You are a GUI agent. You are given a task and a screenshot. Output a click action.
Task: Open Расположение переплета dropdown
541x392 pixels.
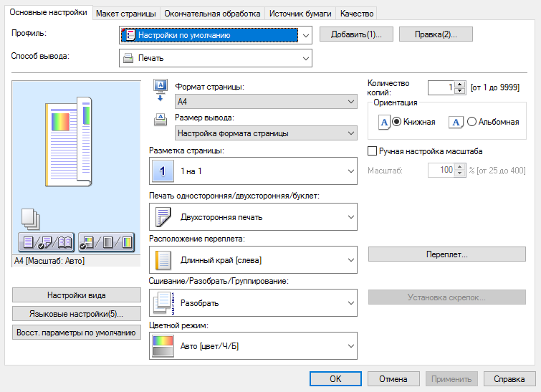coord(253,260)
